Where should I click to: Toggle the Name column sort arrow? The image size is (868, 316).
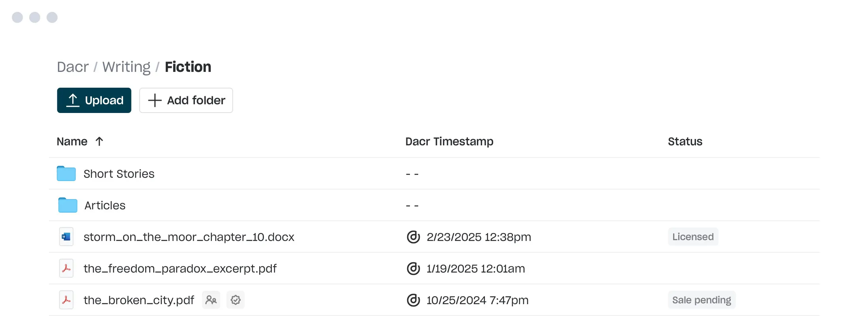99,141
